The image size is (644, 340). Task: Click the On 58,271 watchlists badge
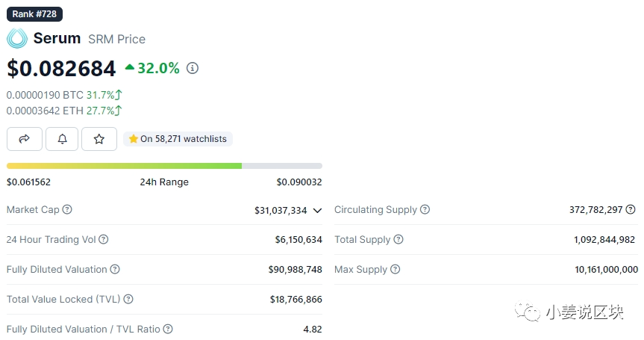tap(178, 139)
